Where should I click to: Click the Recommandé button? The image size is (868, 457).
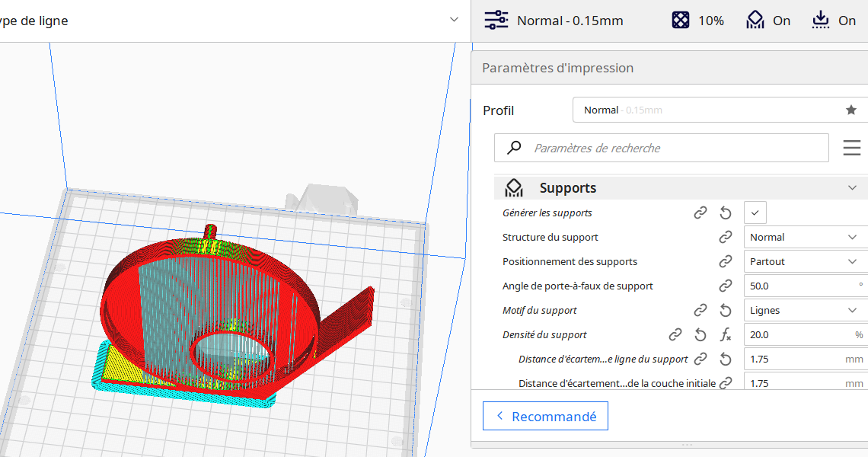[x=545, y=416]
